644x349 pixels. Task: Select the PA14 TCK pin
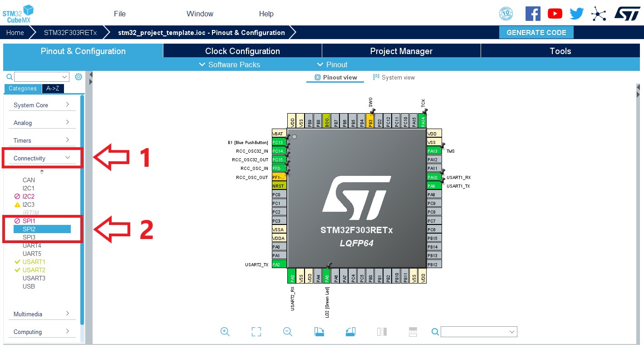pyautogui.click(x=423, y=121)
